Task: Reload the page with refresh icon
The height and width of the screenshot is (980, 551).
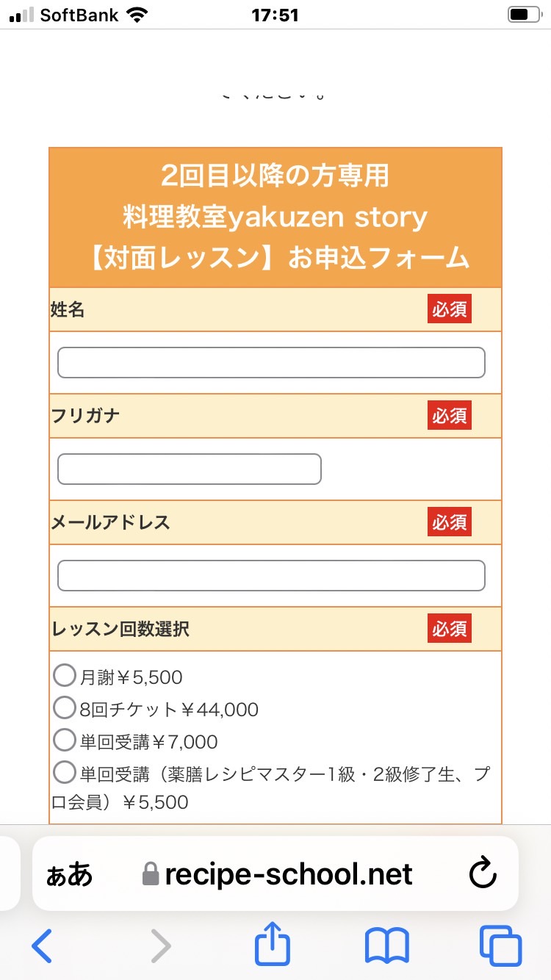Action: (483, 874)
